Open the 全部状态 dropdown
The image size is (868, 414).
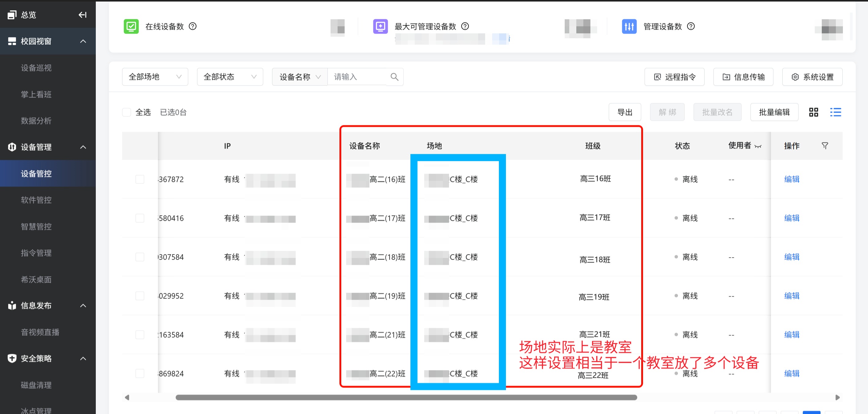coord(230,77)
